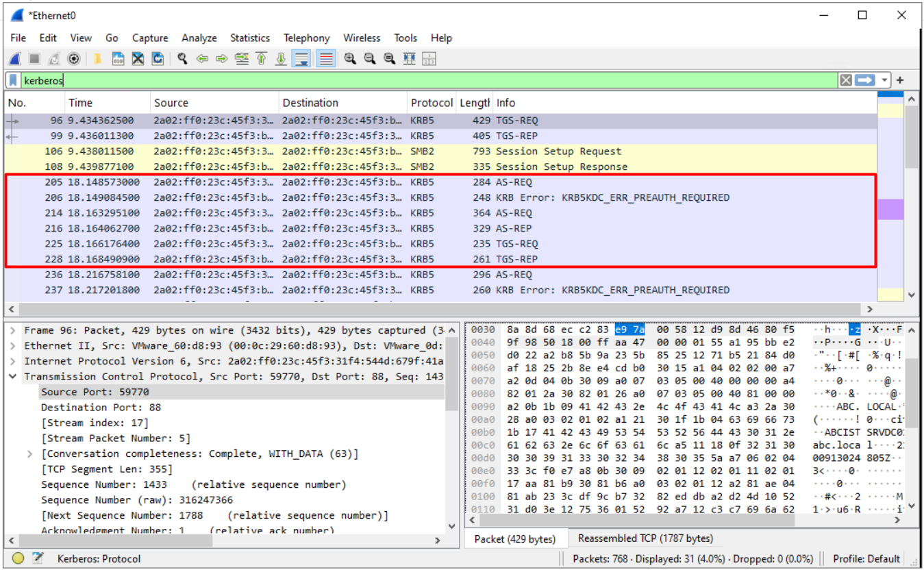924x570 pixels.
Task: Sort packets by the Protocol column
Action: click(432, 103)
